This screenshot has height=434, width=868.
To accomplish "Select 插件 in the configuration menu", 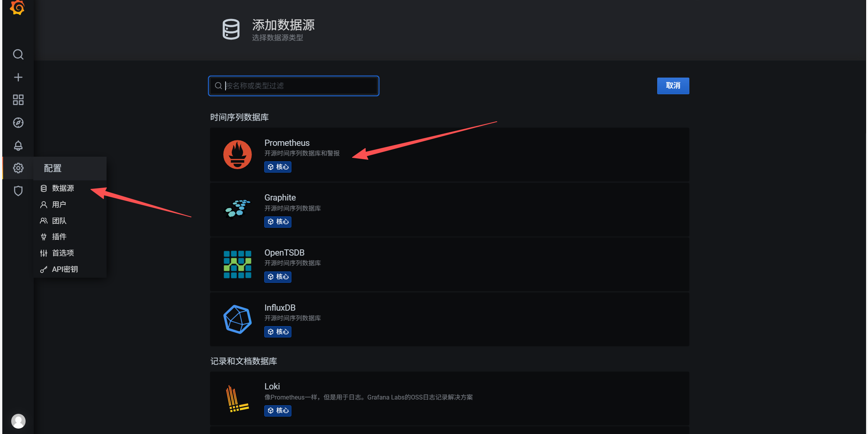I will point(59,237).
